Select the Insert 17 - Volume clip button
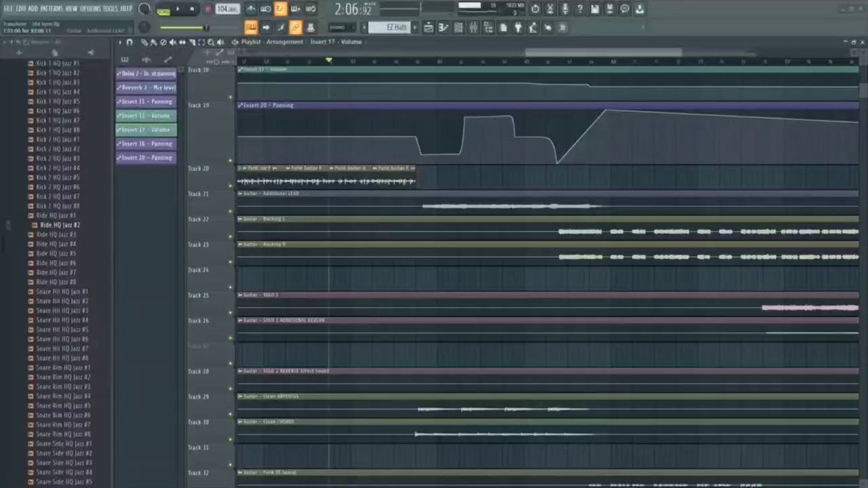This screenshot has width=868, height=488. (x=146, y=130)
